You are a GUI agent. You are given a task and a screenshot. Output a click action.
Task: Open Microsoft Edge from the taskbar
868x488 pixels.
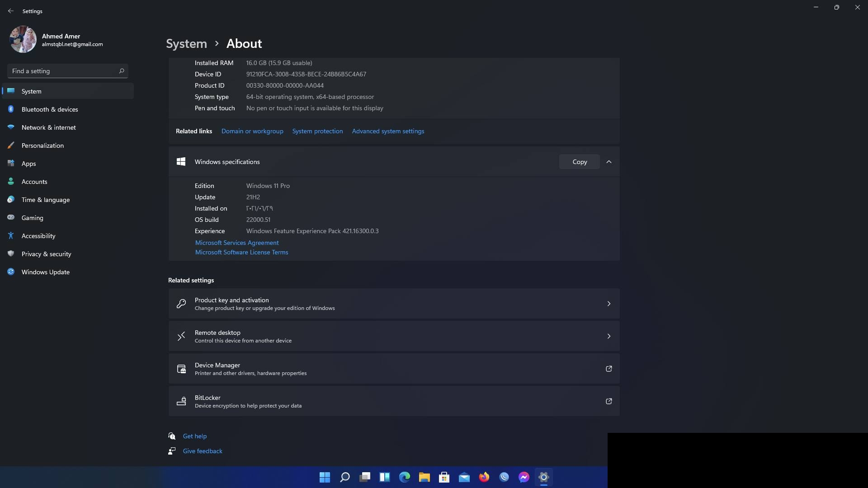click(404, 477)
